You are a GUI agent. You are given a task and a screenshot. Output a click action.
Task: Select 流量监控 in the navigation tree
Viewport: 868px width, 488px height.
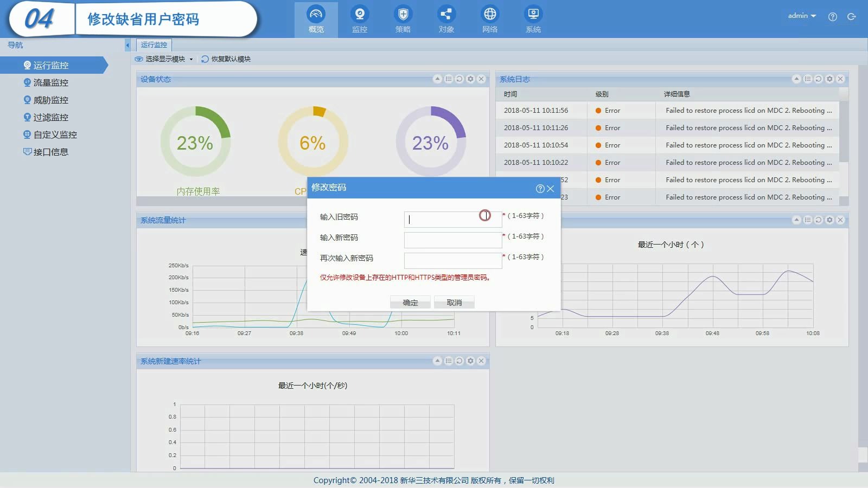[x=51, y=82]
